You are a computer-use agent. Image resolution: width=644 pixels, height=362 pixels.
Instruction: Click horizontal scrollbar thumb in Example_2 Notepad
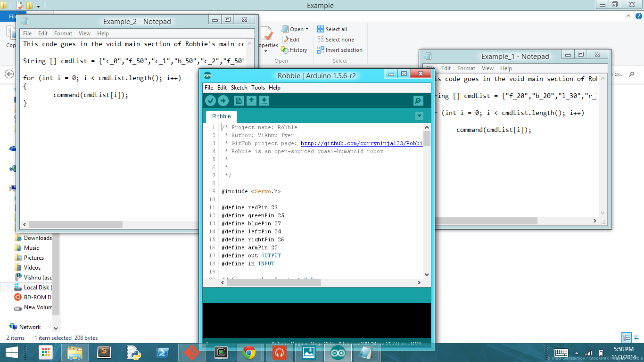click(x=75, y=225)
